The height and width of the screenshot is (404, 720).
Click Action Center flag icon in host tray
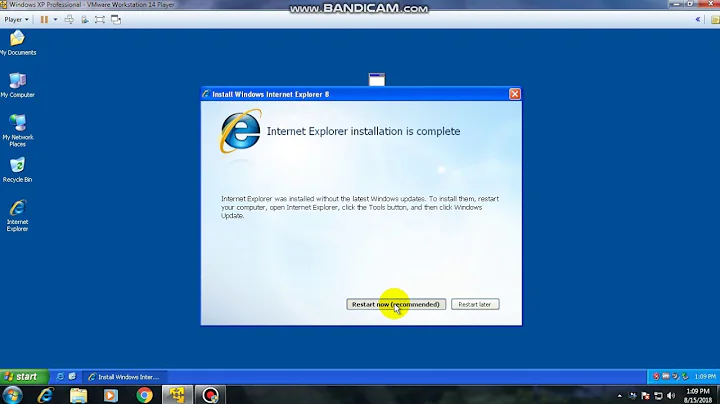[645, 396]
